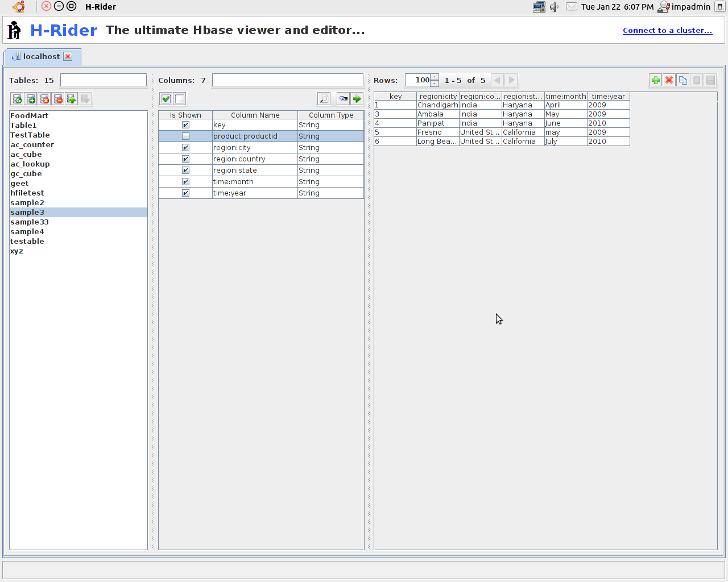This screenshot has height=582, width=728.
Task: Open Column Type cell for key
Action: click(330, 125)
